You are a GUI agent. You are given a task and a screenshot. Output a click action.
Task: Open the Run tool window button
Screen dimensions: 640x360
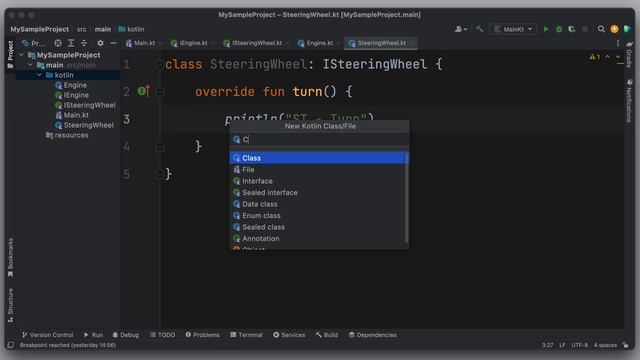click(x=93, y=335)
